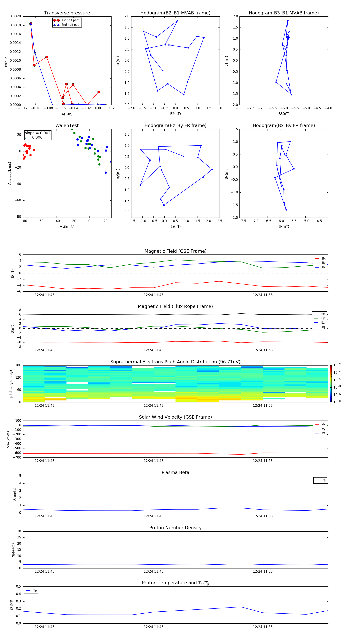Click the 'A(T·m)' axis label
351x644 pixels.
tap(67, 114)
